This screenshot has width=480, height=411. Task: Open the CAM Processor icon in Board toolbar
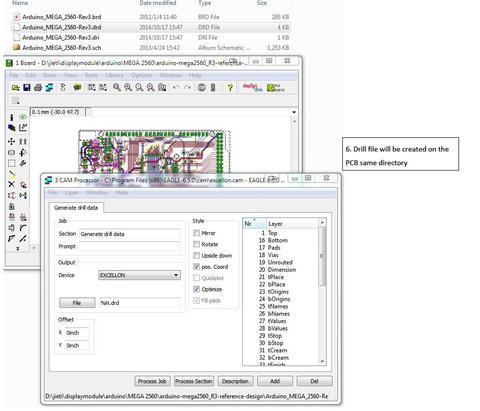pyautogui.click(x=49, y=88)
